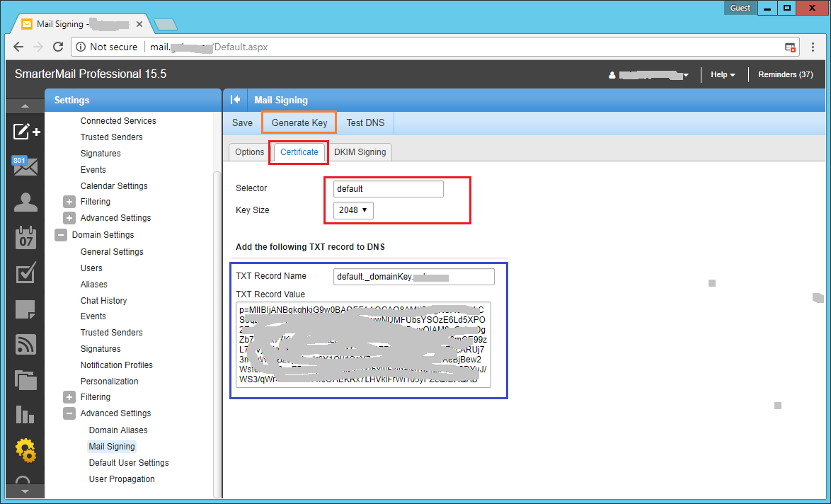
Task: Open Connected Services settings
Action: (x=118, y=121)
